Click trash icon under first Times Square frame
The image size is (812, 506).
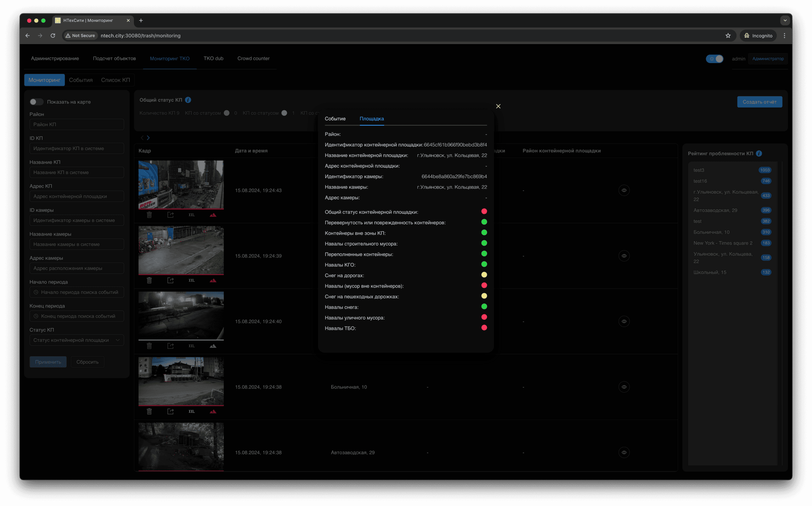[x=149, y=215]
